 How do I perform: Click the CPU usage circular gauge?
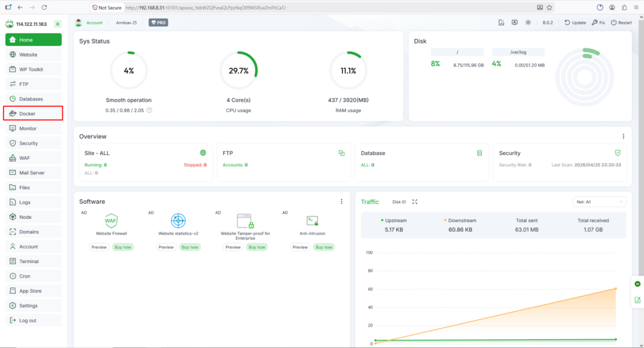(x=238, y=70)
